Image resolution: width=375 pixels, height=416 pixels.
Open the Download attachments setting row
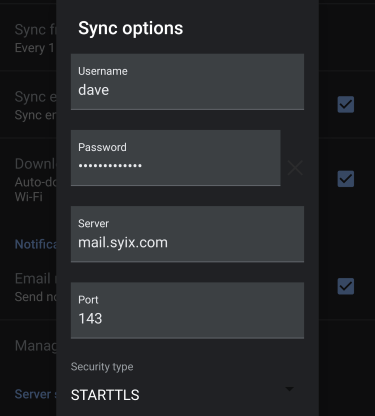[28, 179]
